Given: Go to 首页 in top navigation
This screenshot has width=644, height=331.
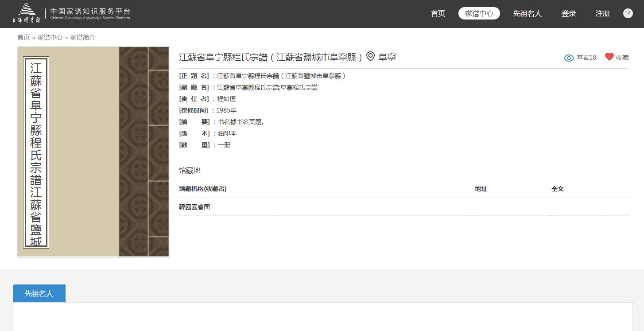Looking at the screenshot, I should point(438,13).
